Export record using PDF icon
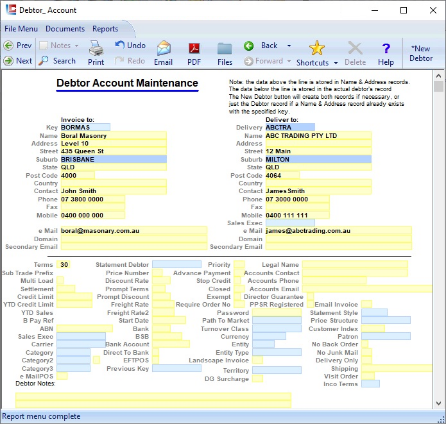This screenshot has height=424, width=447. tap(194, 49)
